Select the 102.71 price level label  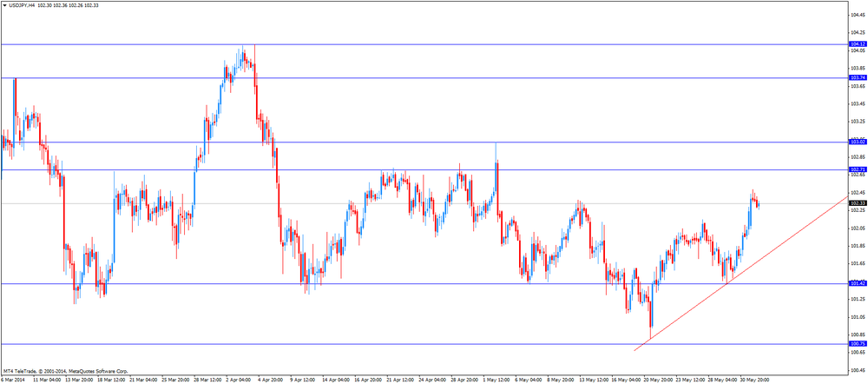click(x=858, y=169)
